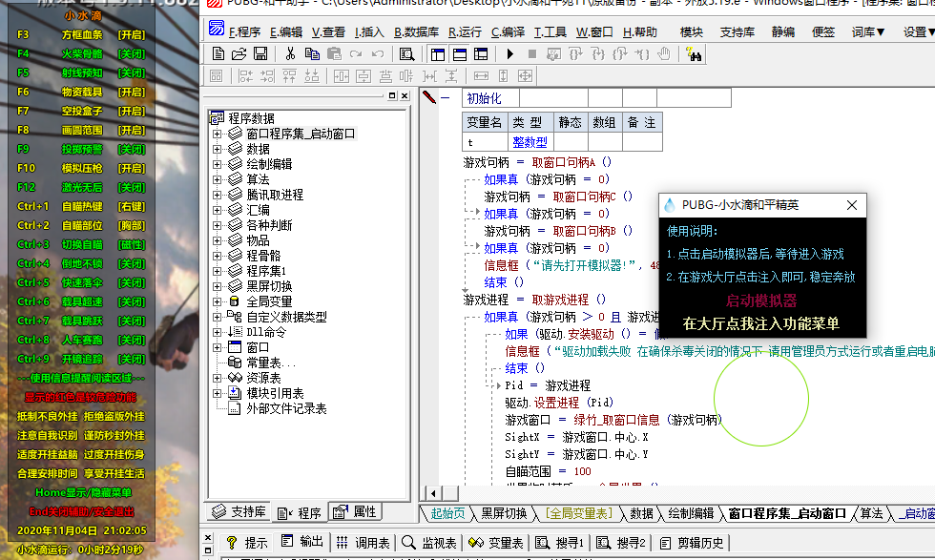Open the 监视表 bottom panel tab
The width and height of the screenshot is (935, 560).
click(429, 543)
